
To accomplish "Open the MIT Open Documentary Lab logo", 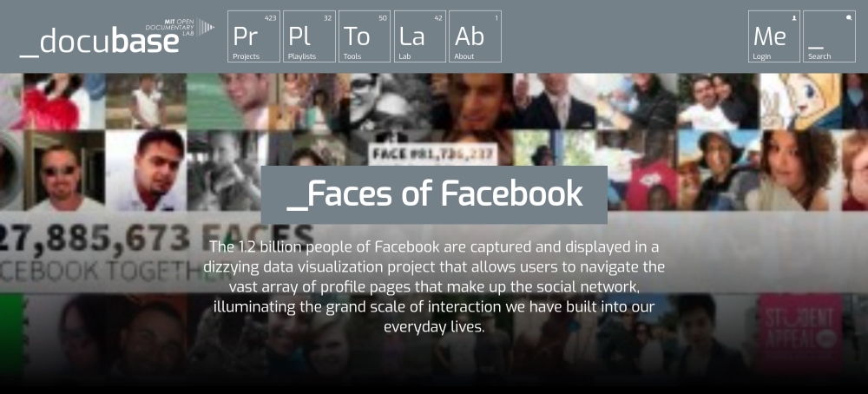I will tap(180, 27).
